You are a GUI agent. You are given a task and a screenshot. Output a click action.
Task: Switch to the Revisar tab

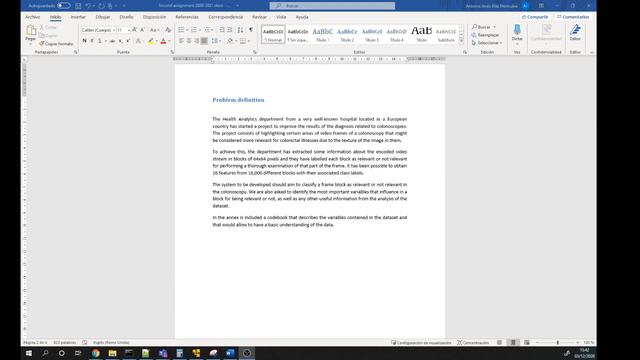259,17
